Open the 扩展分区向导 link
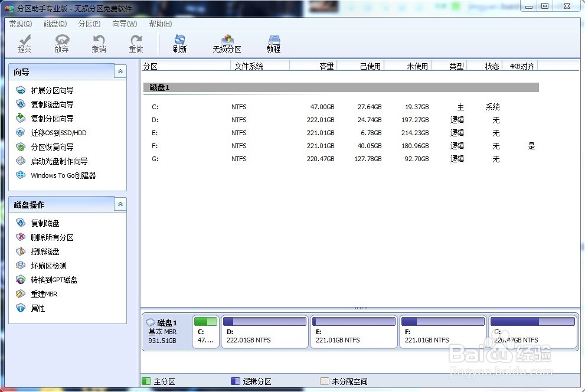 point(52,90)
